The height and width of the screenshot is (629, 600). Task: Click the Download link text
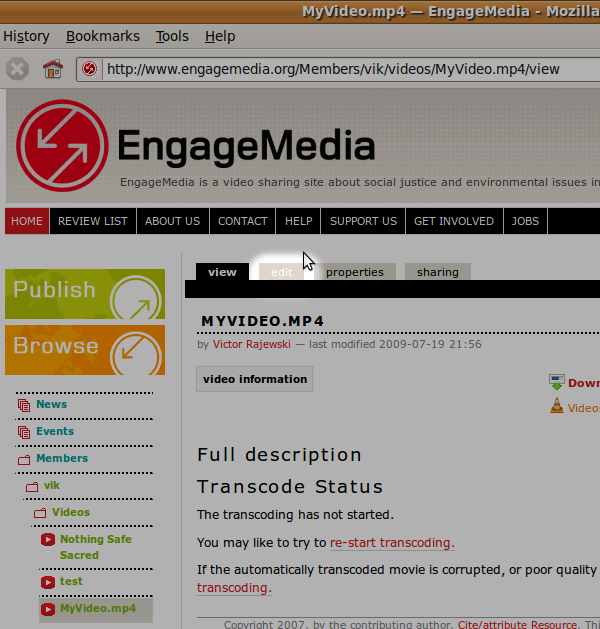pyautogui.click(x=584, y=383)
